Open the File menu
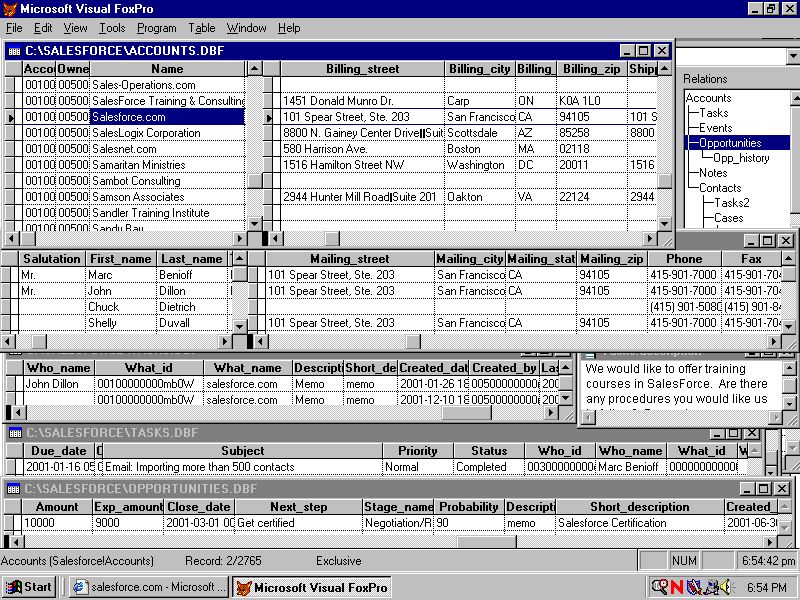This screenshot has width=800, height=600. coord(14,28)
